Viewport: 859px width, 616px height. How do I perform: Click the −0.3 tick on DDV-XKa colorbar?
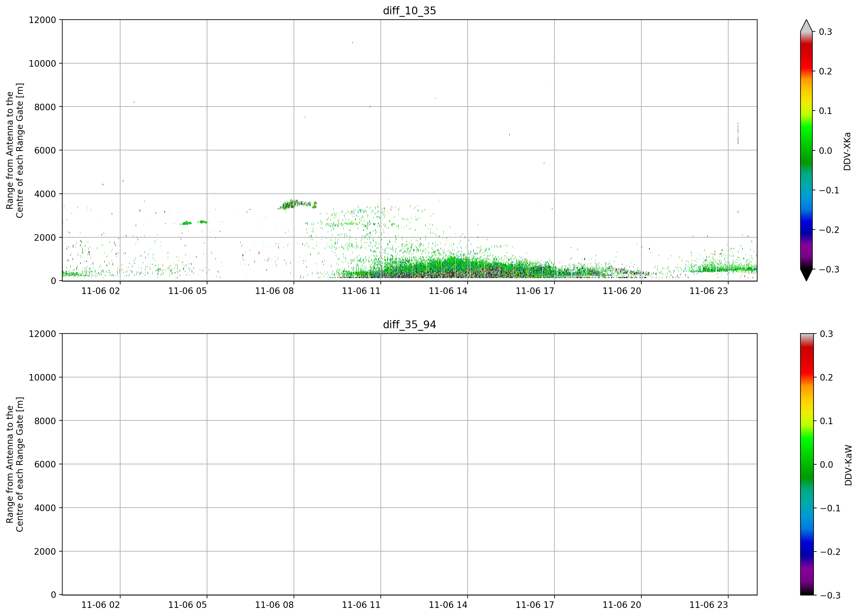[x=829, y=269]
